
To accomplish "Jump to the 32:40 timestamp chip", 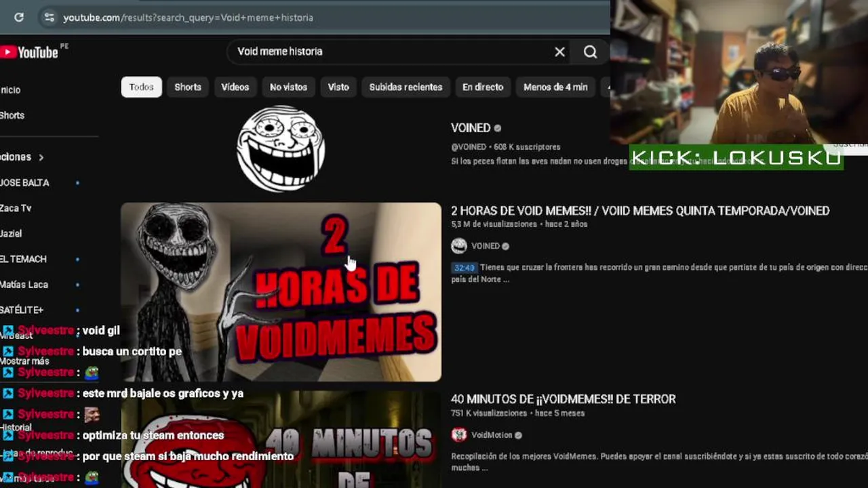I will 465,268.
